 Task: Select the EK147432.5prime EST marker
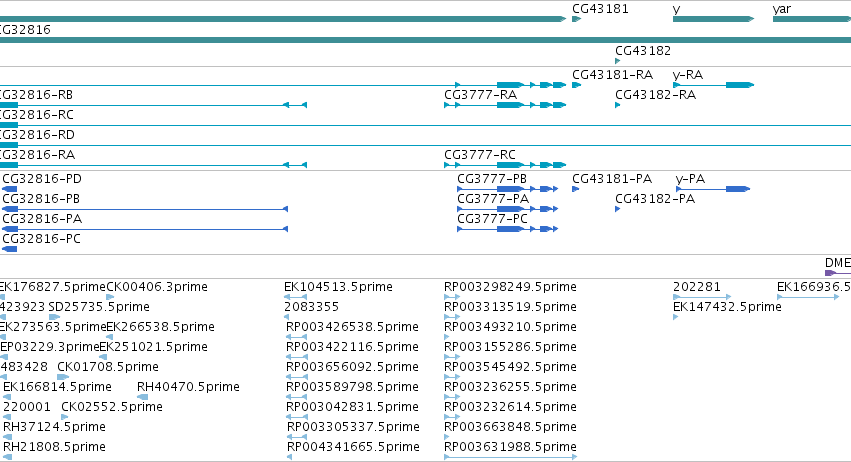(x=676, y=317)
